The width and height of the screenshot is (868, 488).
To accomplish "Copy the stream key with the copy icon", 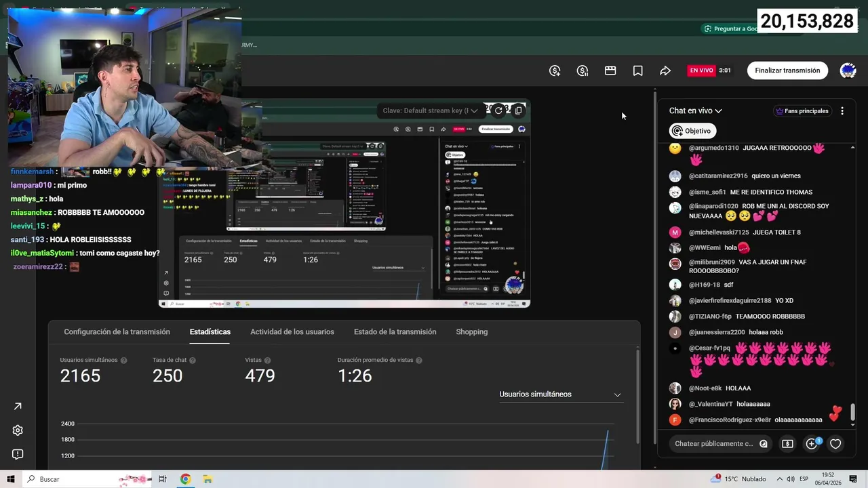I will 519,110.
